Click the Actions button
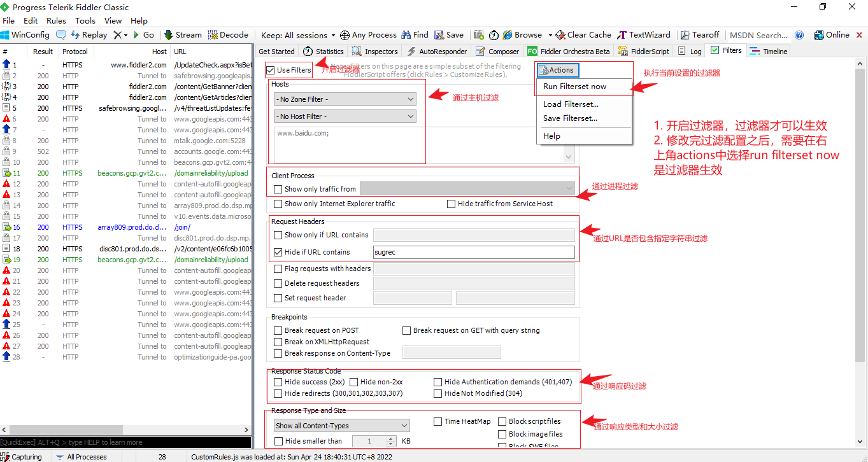868x462 pixels. pos(558,70)
